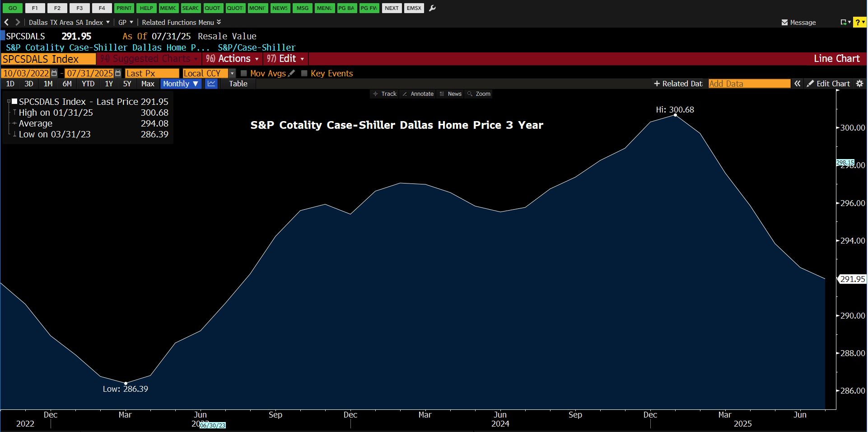Open calendar picker for end date
Screen dimensions: 868x432
tap(118, 73)
